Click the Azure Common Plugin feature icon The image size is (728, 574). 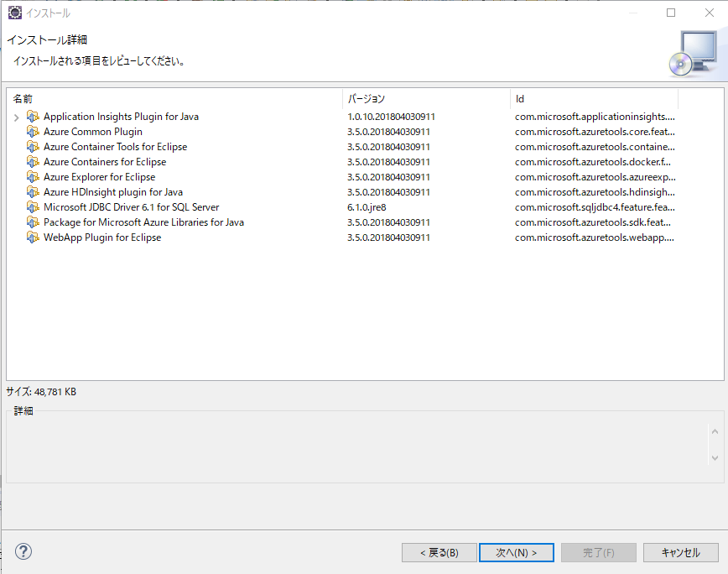pyautogui.click(x=33, y=132)
